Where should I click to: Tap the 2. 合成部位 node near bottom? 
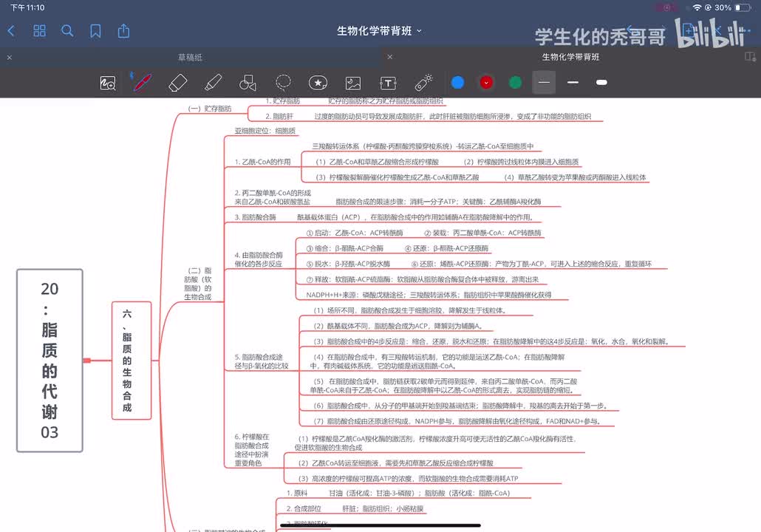(304, 508)
